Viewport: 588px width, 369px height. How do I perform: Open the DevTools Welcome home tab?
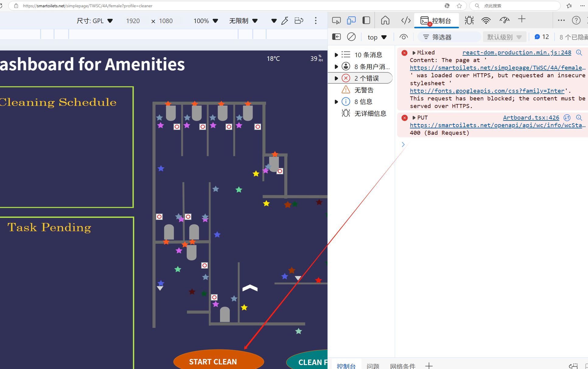pyautogui.click(x=385, y=20)
